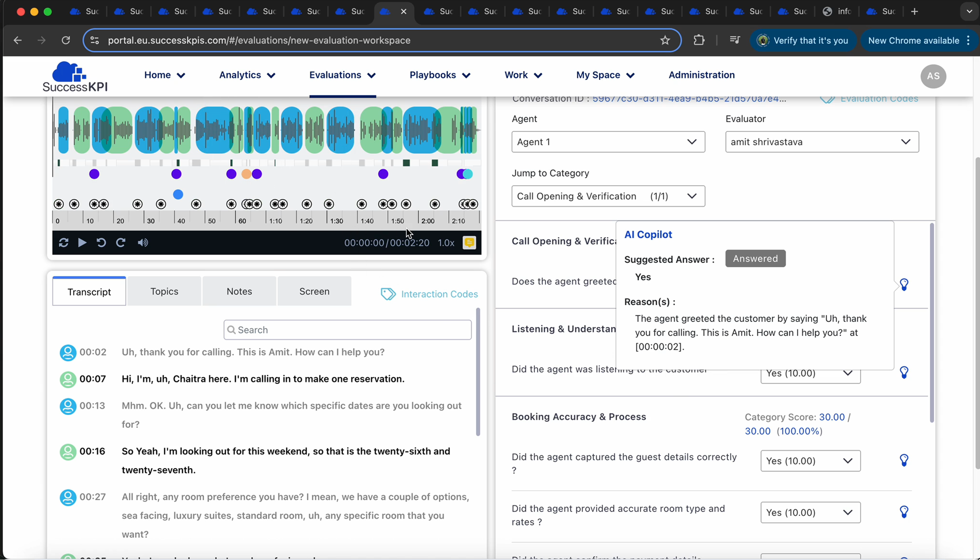Click the customer speaker icon at 00:16
The height and width of the screenshot is (560, 980).
click(68, 451)
